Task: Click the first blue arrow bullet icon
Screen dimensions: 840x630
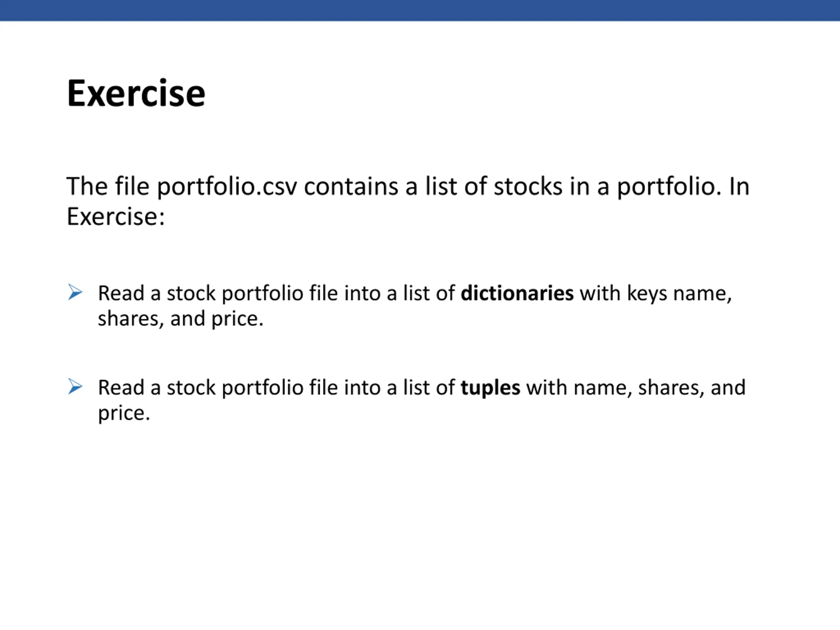Action: click(x=75, y=292)
